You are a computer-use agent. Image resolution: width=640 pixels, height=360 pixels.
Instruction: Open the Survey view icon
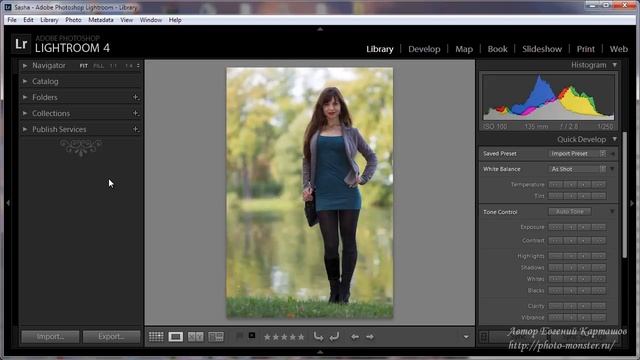click(x=216, y=337)
